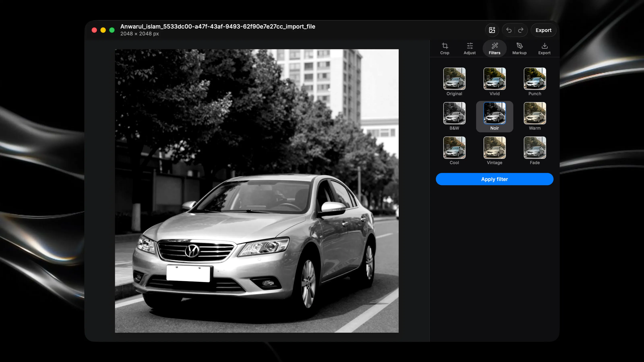Select the B&W filter thumbnail
This screenshot has width=644, height=362.
tap(454, 113)
